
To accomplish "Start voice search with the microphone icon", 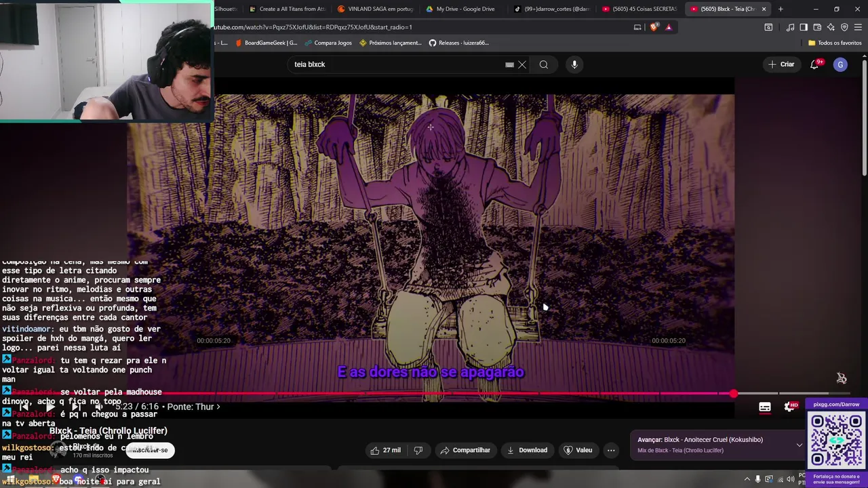I will pos(574,64).
